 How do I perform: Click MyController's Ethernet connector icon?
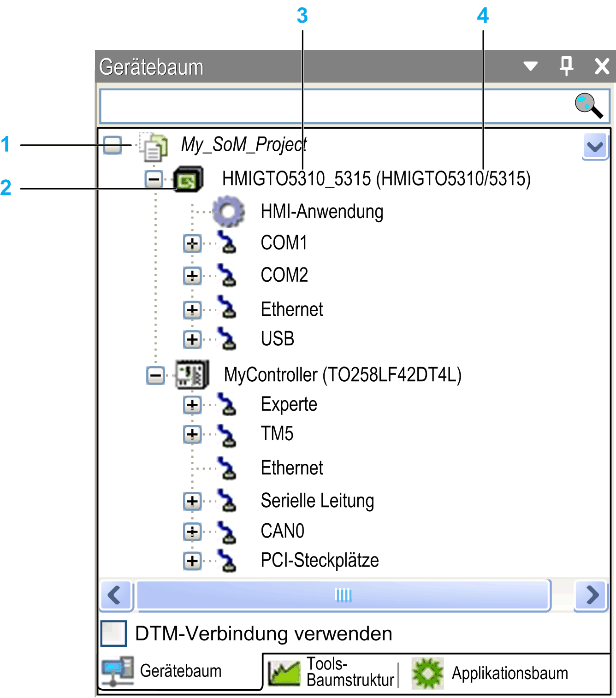[x=227, y=468]
